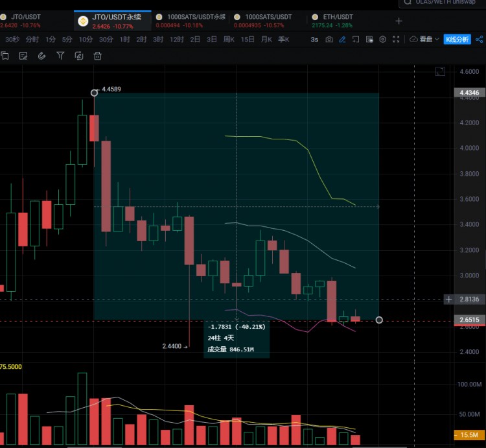Click the 15.5M volume label
This screenshot has height=448, width=486.
(x=469, y=434)
